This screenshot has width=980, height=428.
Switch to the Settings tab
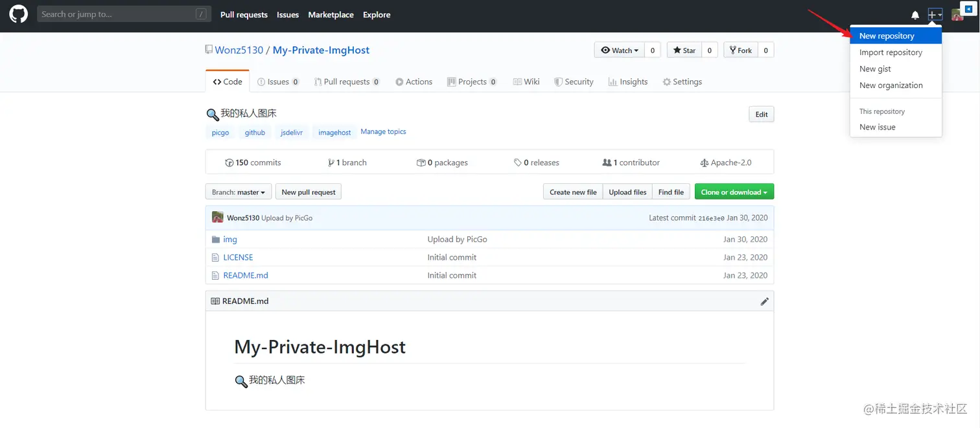(x=682, y=82)
